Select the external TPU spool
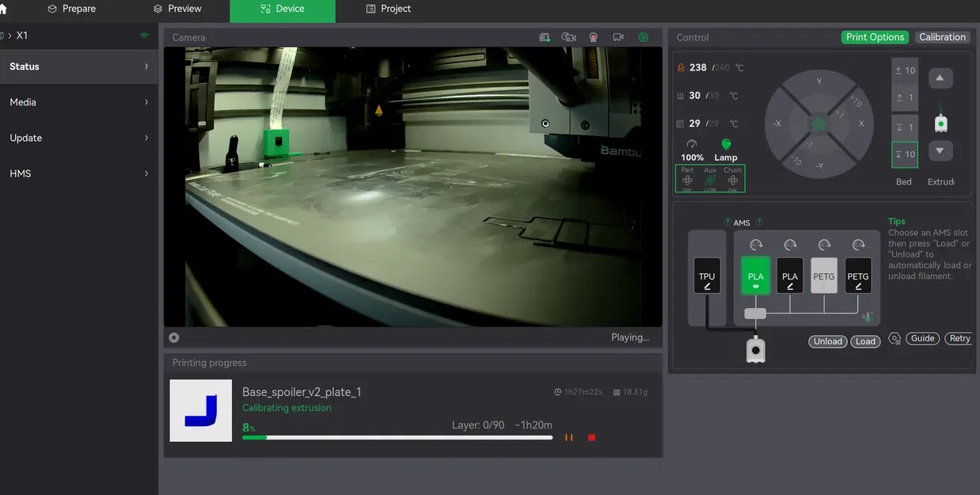 coord(707,276)
